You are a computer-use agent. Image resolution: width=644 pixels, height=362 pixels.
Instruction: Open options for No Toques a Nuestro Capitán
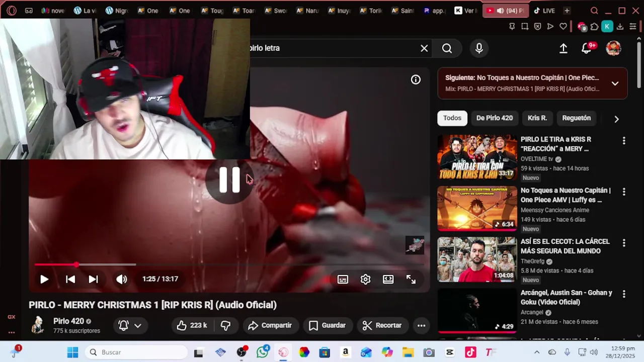[x=624, y=192]
